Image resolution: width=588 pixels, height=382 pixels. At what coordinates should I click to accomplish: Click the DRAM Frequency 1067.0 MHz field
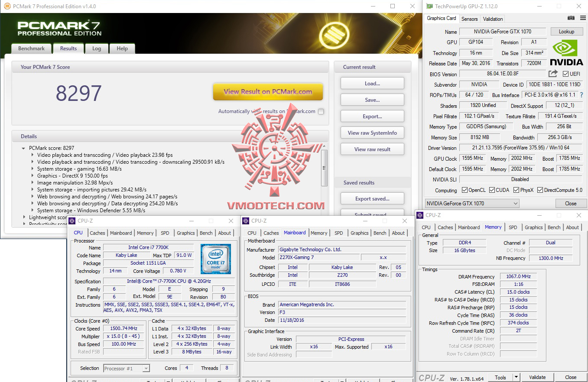(518, 276)
